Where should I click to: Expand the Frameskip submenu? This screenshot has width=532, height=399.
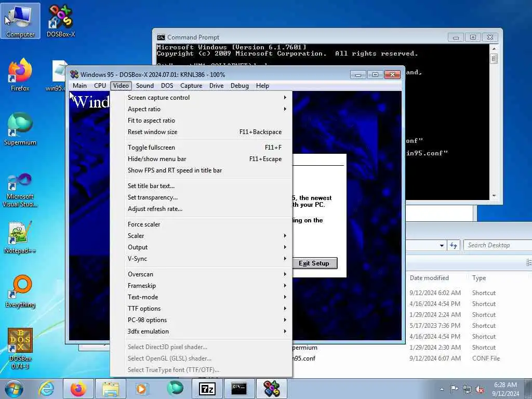click(x=201, y=286)
